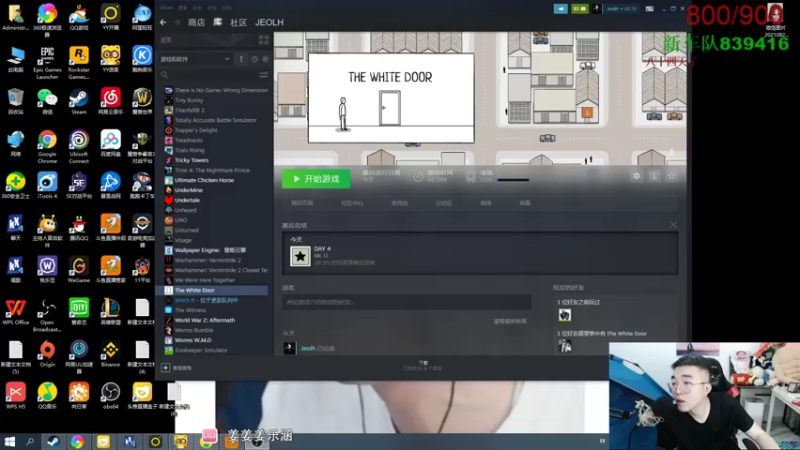The width and height of the screenshot is (800, 450).
Task: Click the green 开始游戏 play button
Action: [x=316, y=179]
